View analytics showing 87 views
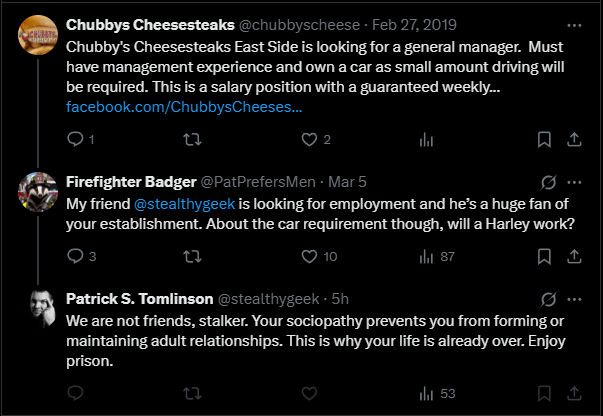Screen dimensions: 603x416 436,256
